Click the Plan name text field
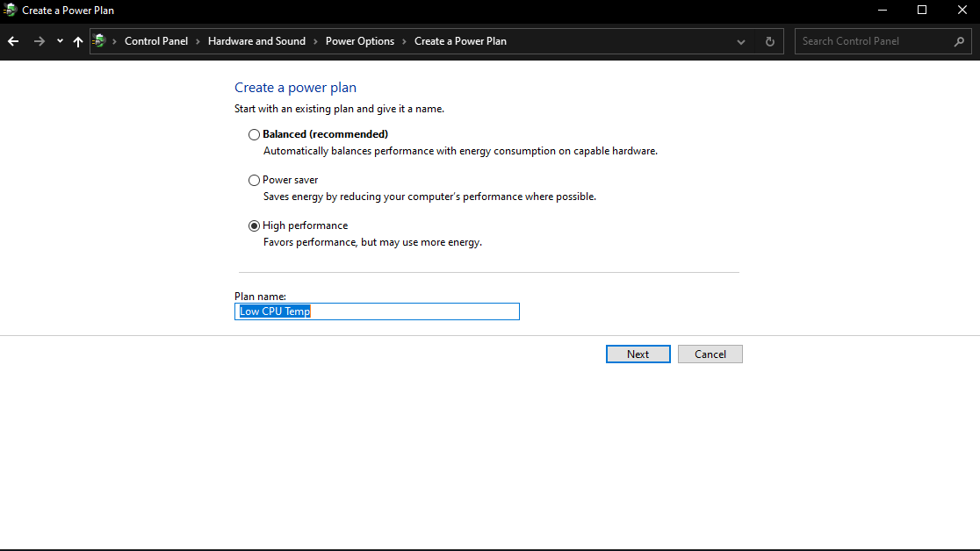This screenshot has height=551, width=980. coord(378,311)
